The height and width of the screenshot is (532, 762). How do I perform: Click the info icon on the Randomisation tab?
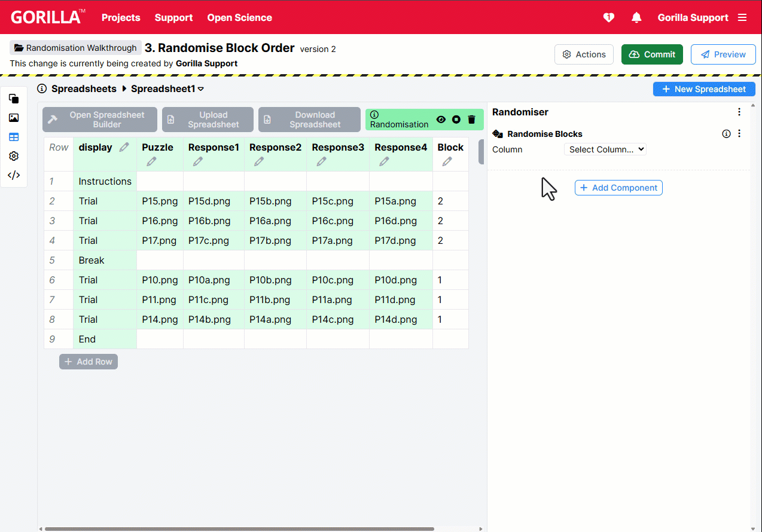(374, 114)
